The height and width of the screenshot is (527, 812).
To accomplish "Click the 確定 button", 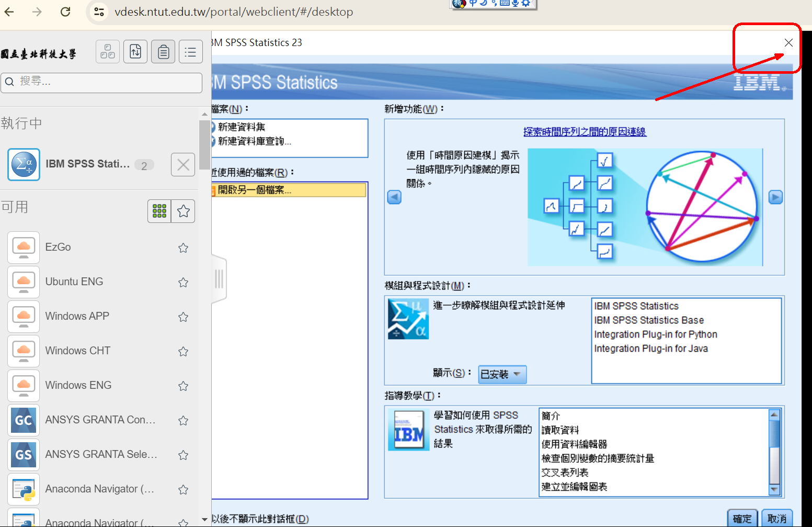I will click(x=742, y=518).
